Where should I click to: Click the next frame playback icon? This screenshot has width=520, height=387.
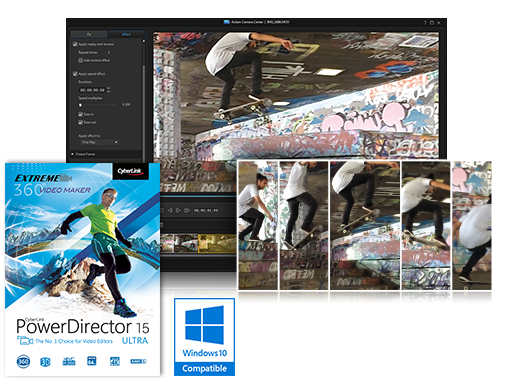pos(178,210)
